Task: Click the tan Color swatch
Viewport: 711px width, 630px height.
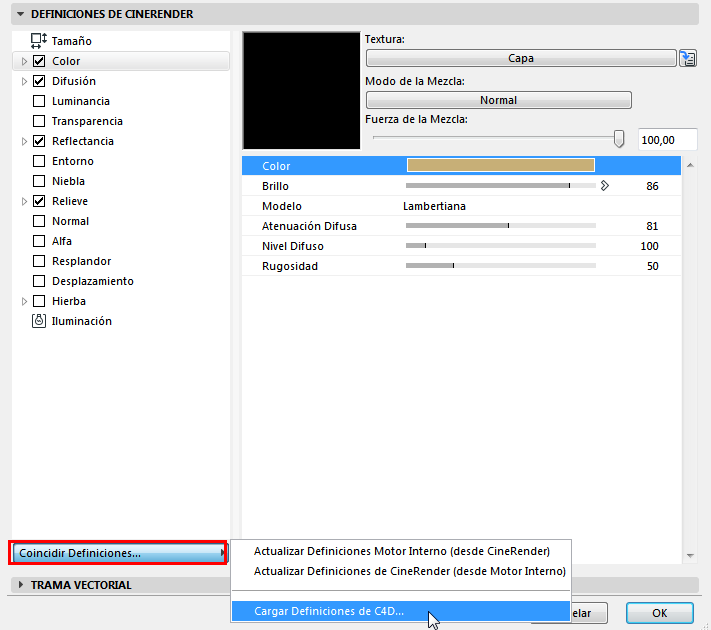Action: pyautogui.click(x=501, y=165)
